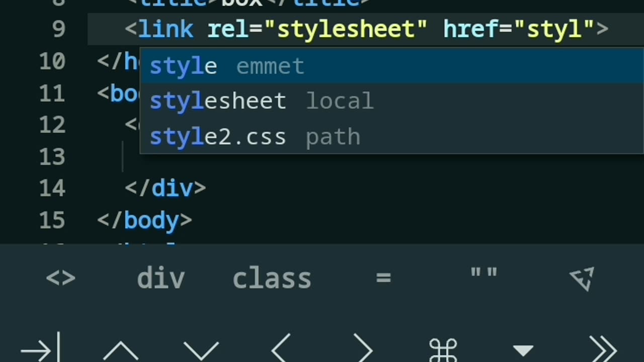Tap the angle brackets <> shortcut key

click(x=61, y=278)
